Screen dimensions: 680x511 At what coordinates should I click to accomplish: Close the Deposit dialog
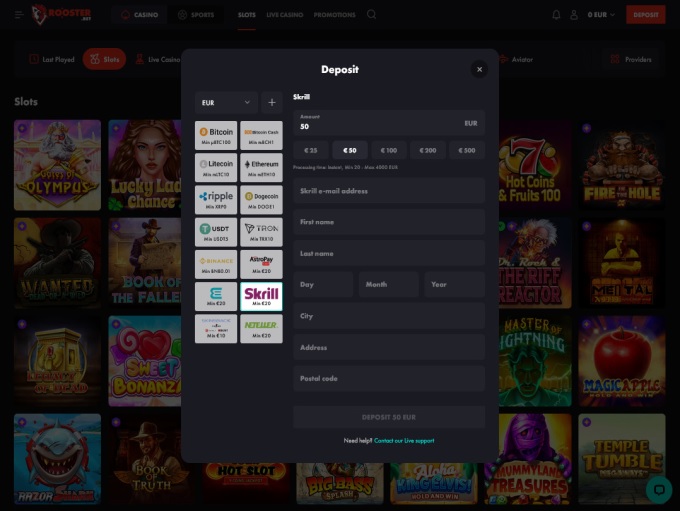coord(479,69)
